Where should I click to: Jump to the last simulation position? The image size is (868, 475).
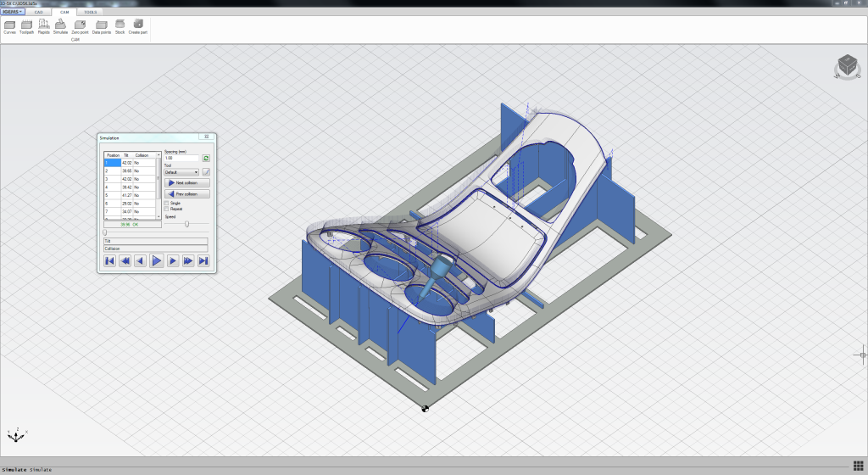[x=203, y=260]
